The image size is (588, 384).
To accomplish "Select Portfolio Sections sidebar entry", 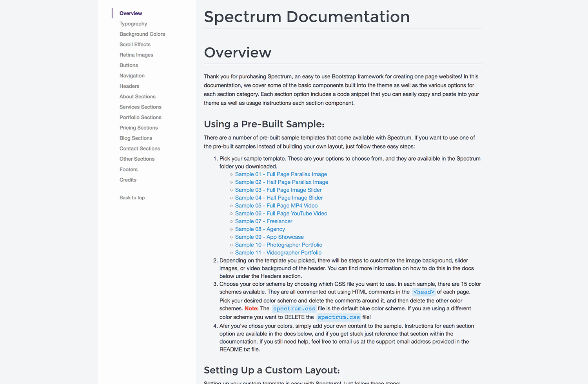I will [x=140, y=118].
